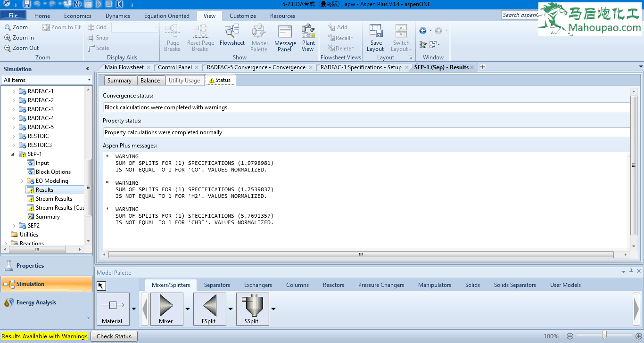This screenshot has width=644, height=343.
Task: Select the Mixer block icon
Action: tap(166, 309)
